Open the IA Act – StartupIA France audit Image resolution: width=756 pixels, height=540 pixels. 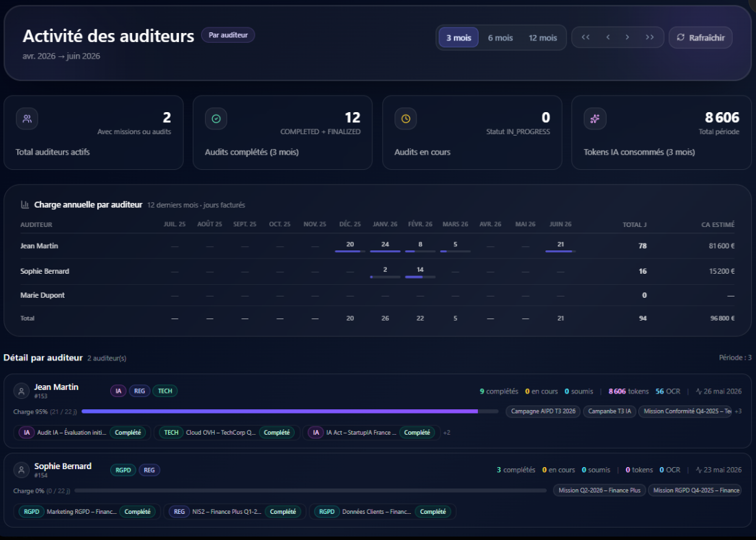[x=371, y=433]
